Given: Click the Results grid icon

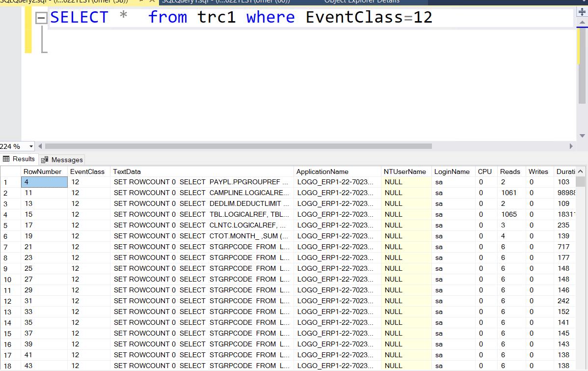Looking at the screenshot, I should tap(6, 159).
